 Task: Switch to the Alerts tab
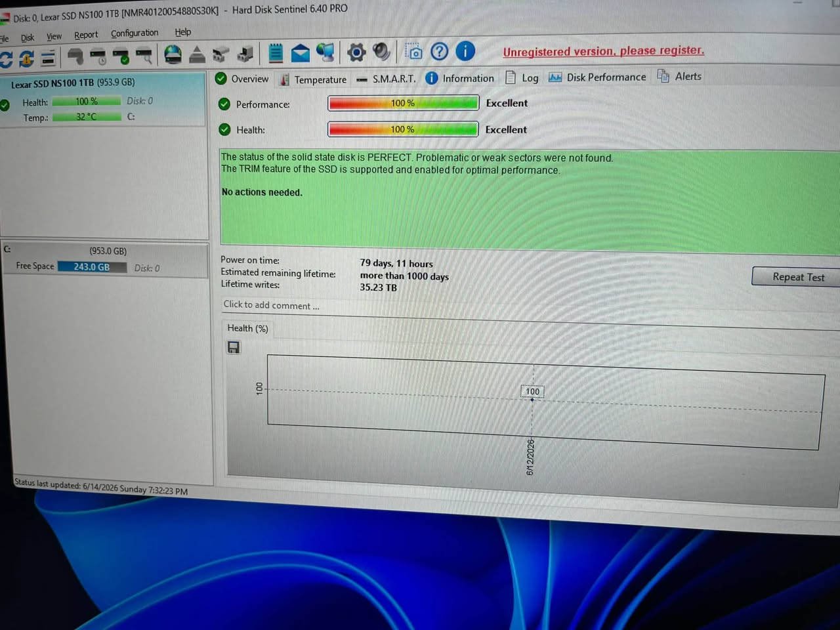tap(679, 76)
